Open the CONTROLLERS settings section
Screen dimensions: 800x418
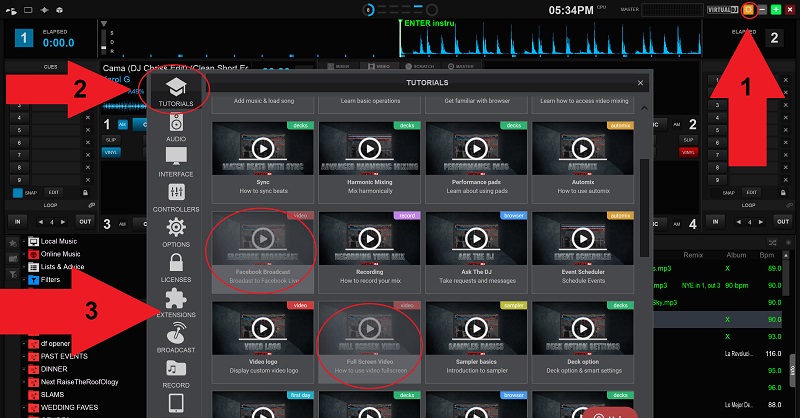(x=176, y=198)
